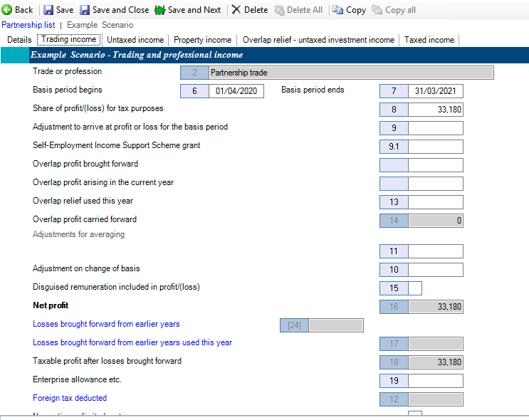Click the Overlap profit brought forward field
This screenshot has height=420, width=529.
[x=436, y=165]
